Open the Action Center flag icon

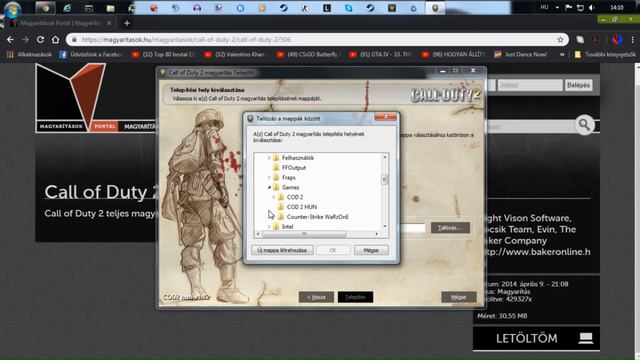(569, 7)
